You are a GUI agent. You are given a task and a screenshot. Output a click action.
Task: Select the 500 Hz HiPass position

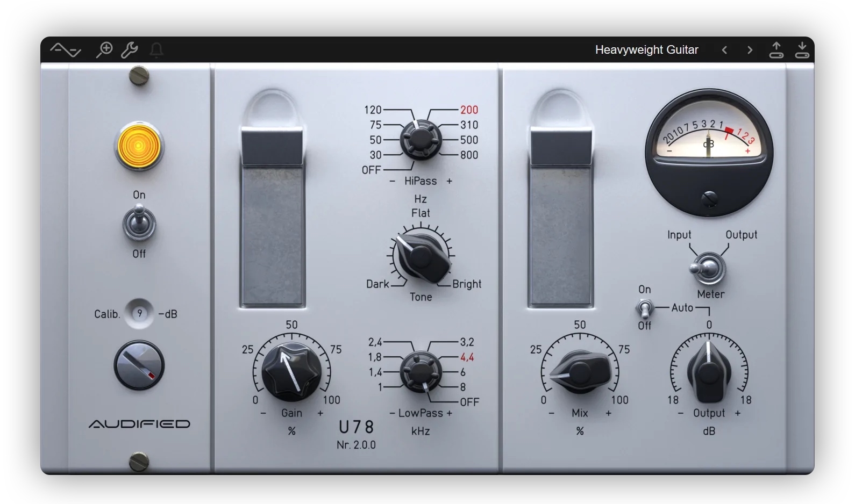point(469,140)
